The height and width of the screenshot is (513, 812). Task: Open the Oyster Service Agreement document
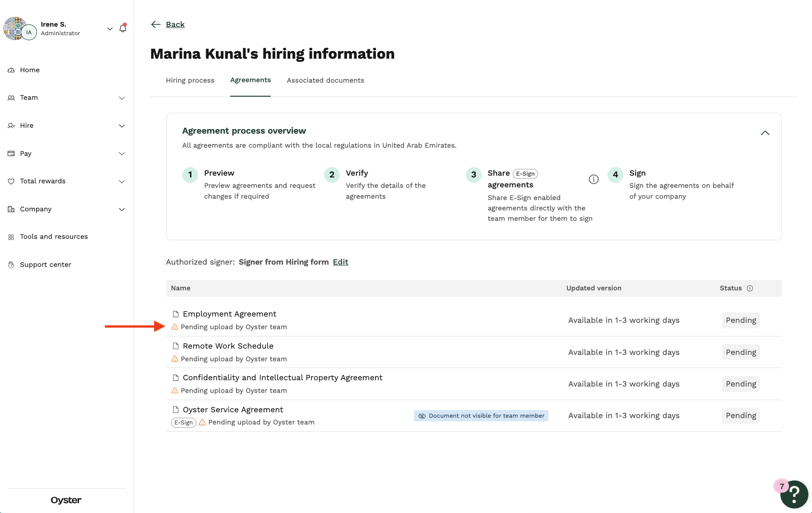tap(233, 410)
